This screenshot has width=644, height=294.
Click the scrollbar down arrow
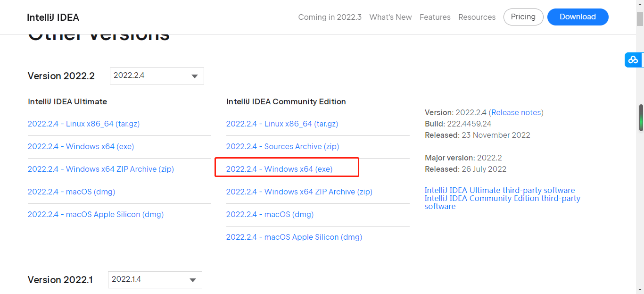tap(641, 290)
